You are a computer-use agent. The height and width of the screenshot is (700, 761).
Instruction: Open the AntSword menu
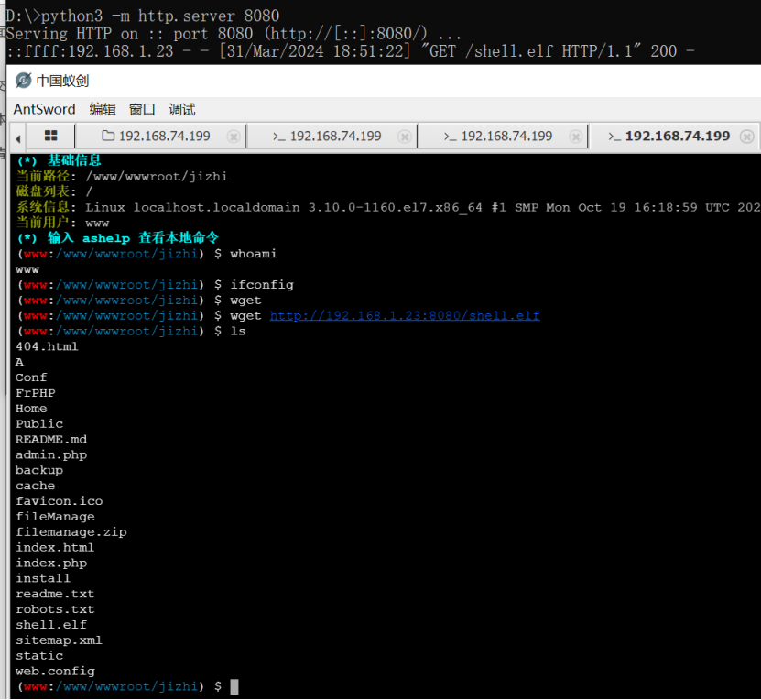click(44, 109)
